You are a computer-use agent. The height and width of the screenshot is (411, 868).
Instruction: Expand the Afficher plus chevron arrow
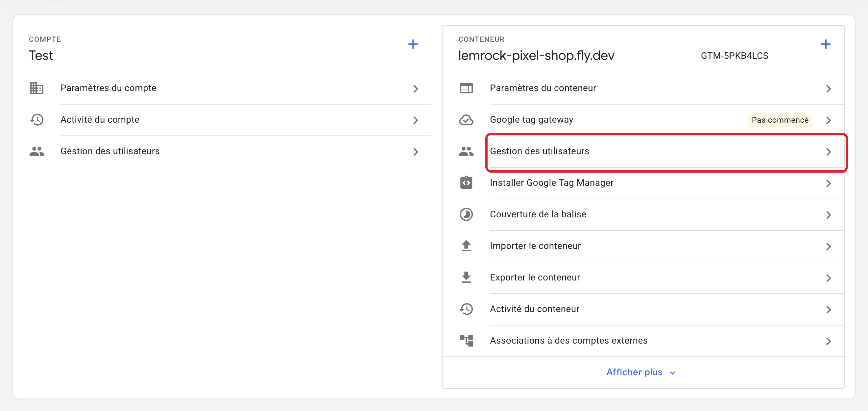673,373
